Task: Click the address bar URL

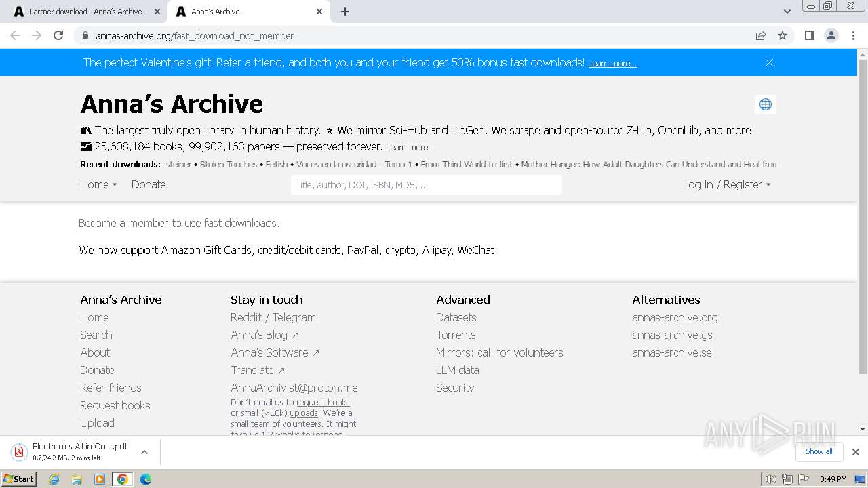Action: (x=195, y=36)
